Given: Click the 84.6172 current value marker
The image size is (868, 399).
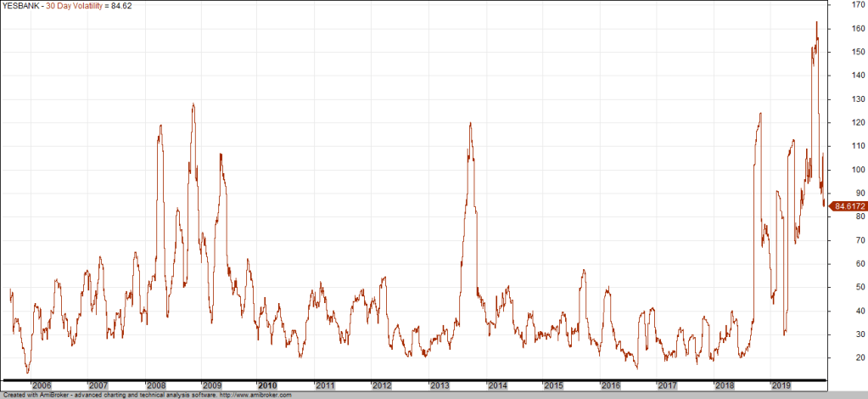Looking at the screenshot, I should [848, 206].
